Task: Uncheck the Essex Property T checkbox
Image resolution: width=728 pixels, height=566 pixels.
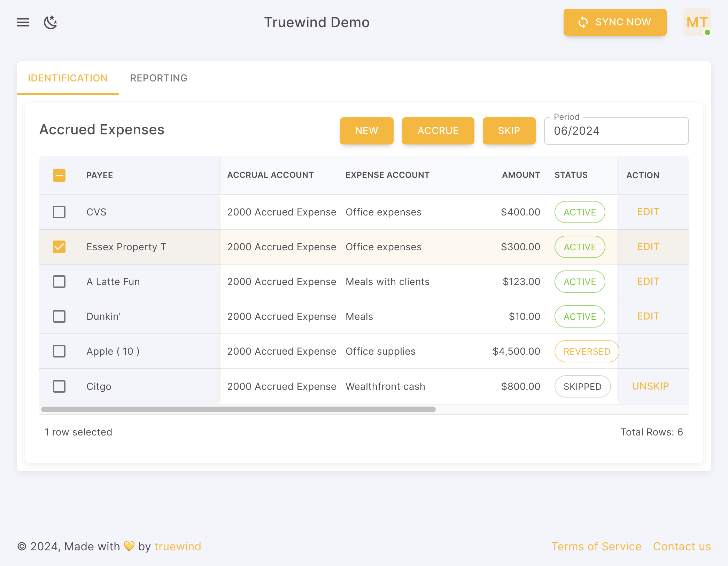Action: [59, 247]
